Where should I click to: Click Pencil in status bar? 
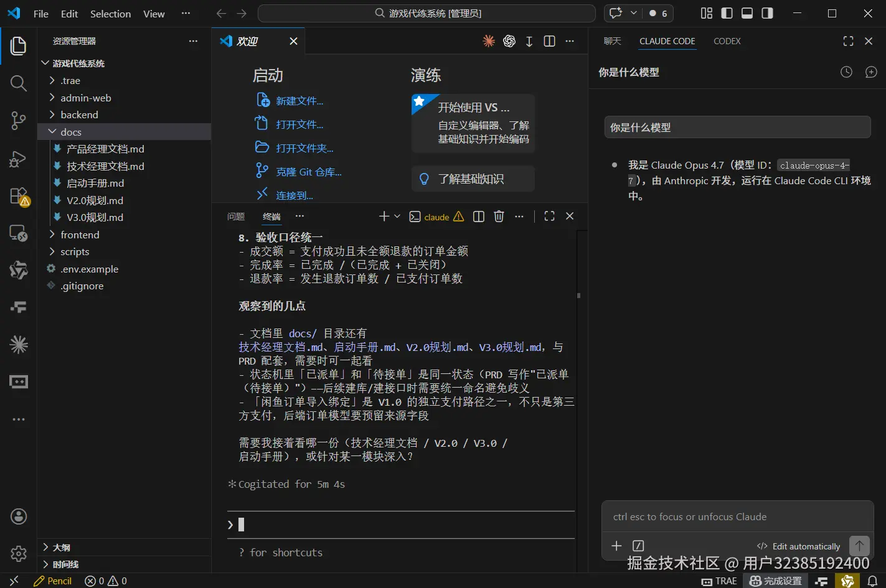click(54, 581)
